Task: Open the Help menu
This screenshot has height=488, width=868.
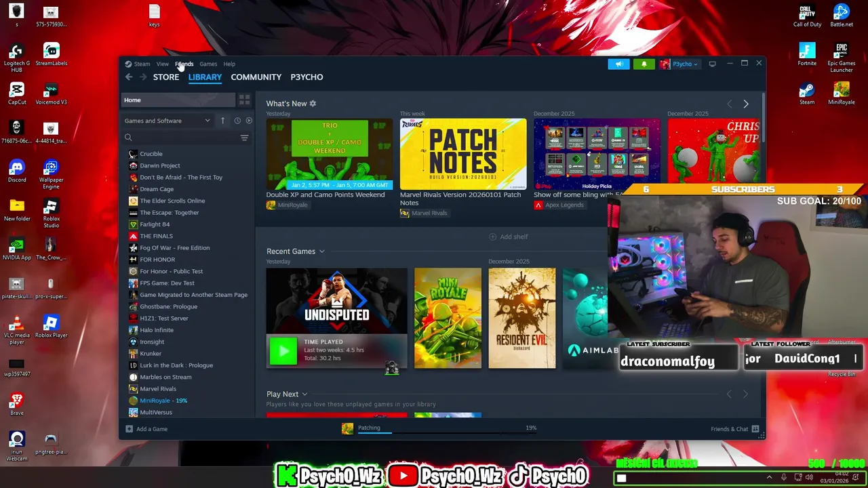Action: click(x=229, y=64)
